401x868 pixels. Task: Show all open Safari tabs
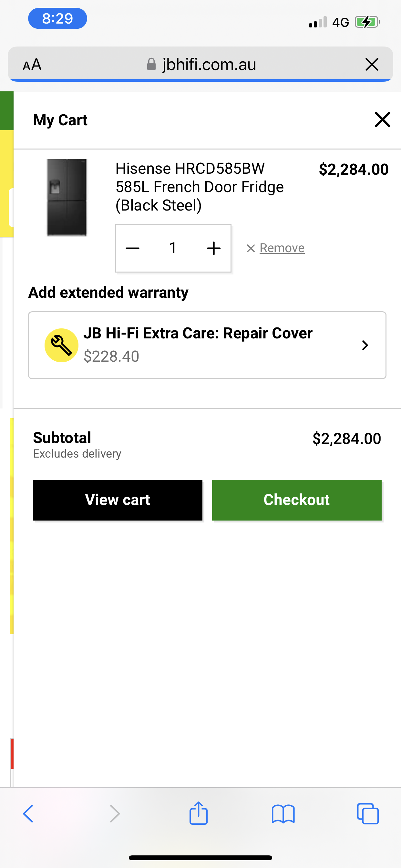pyautogui.click(x=368, y=813)
